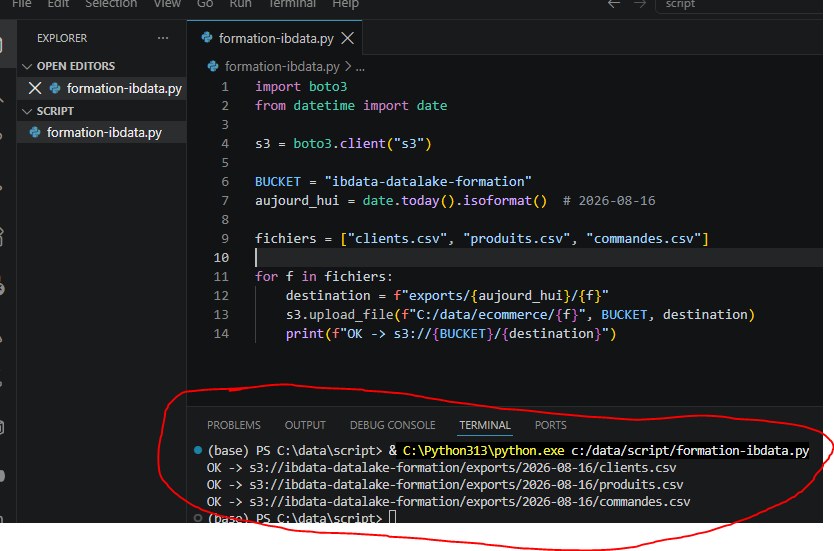Click "produits.csv" in the fichiers list
Viewport: 834px width, 551px height.
point(517,239)
